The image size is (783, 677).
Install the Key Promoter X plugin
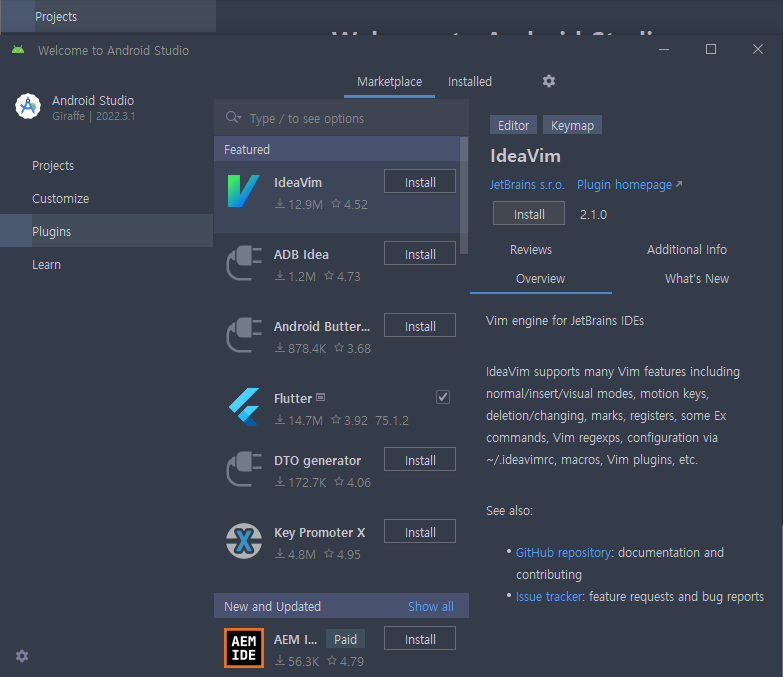tap(419, 532)
